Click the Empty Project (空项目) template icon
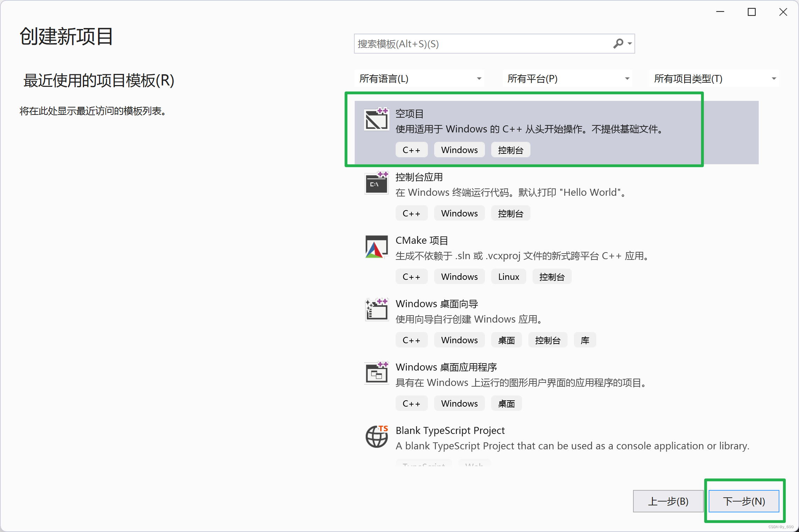This screenshot has width=799, height=532. [x=376, y=119]
